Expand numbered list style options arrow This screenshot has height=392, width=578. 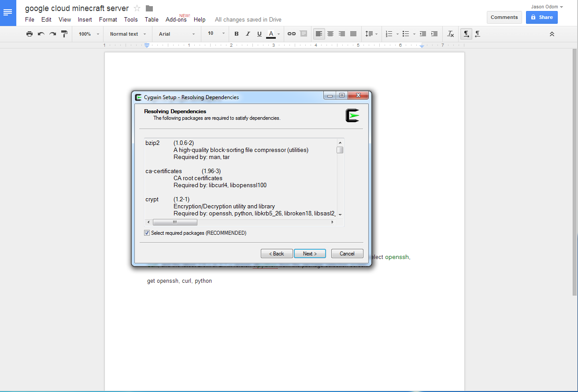tap(397, 34)
